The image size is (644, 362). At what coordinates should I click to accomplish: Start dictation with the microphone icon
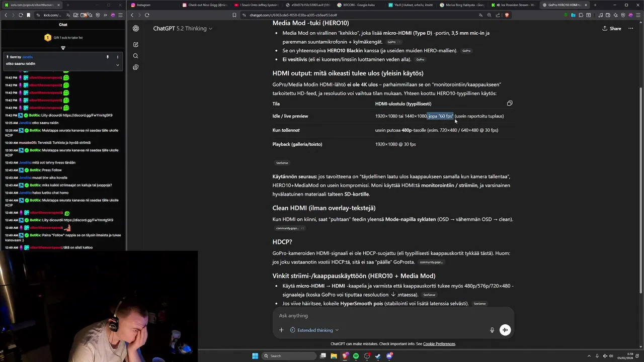[x=492, y=330]
